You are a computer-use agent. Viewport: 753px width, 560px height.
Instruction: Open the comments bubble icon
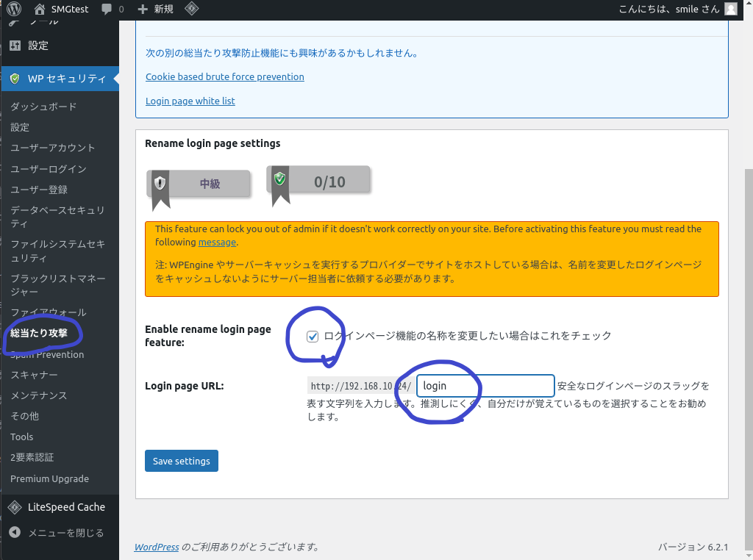107,9
